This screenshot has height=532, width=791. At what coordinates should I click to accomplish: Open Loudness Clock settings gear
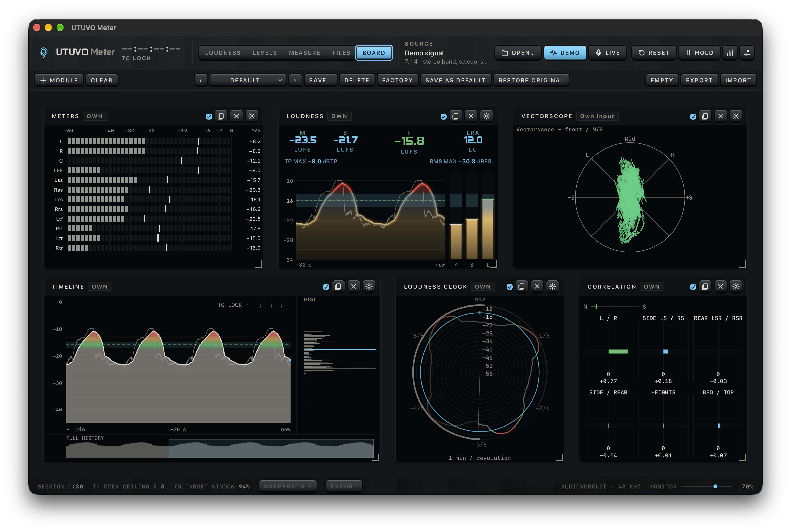(x=552, y=287)
